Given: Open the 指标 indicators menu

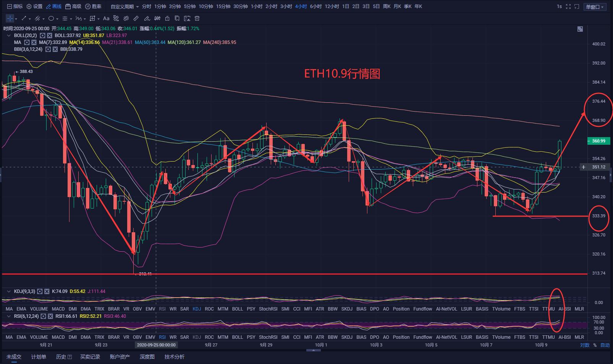Looking at the screenshot, I should tap(15, 6).
